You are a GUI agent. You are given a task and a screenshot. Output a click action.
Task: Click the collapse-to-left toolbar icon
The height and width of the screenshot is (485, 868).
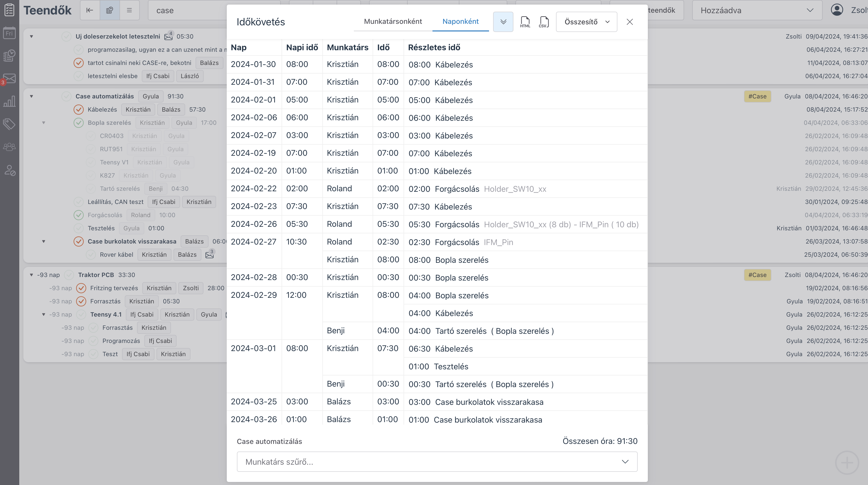(90, 10)
